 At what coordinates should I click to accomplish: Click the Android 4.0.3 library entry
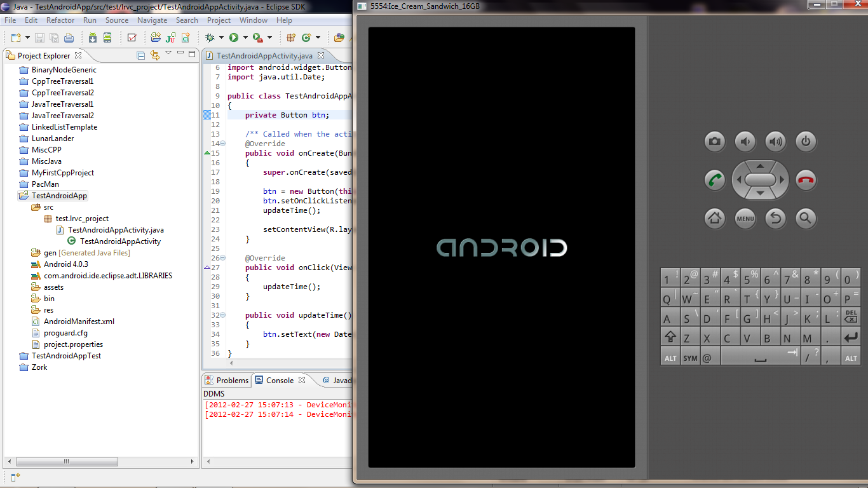(x=60, y=264)
